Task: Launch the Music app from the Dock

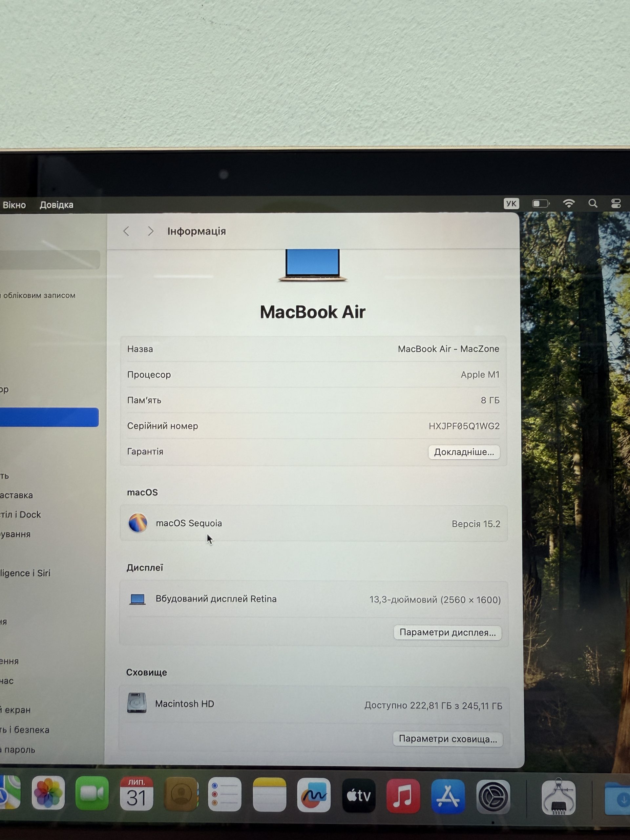Action: [403, 796]
